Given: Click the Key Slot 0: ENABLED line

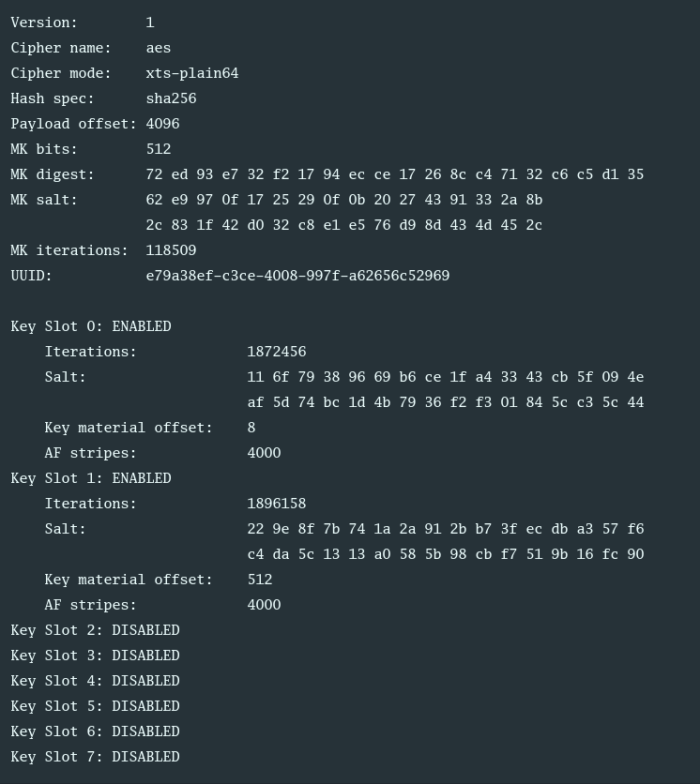Looking at the screenshot, I should point(91,326).
